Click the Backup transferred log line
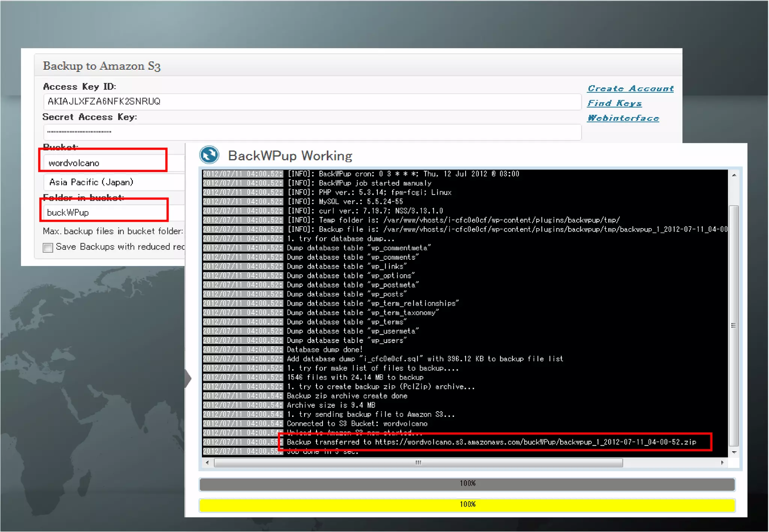This screenshot has height=532, width=769. tap(491, 442)
